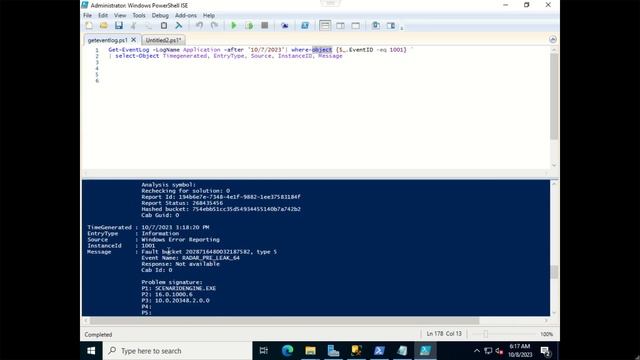Adjust the zoom slider in the status bar

(x=485, y=334)
